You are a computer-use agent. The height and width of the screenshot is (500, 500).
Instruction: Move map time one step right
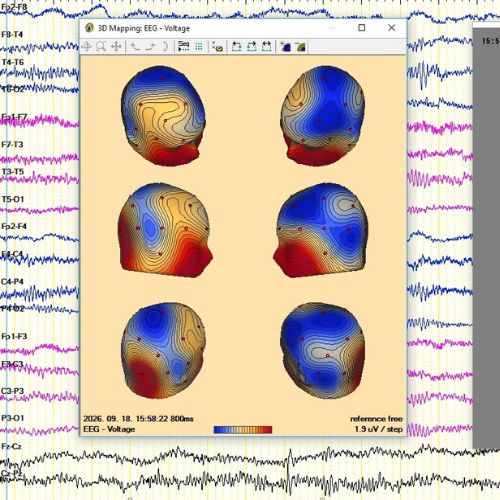[251, 46]
